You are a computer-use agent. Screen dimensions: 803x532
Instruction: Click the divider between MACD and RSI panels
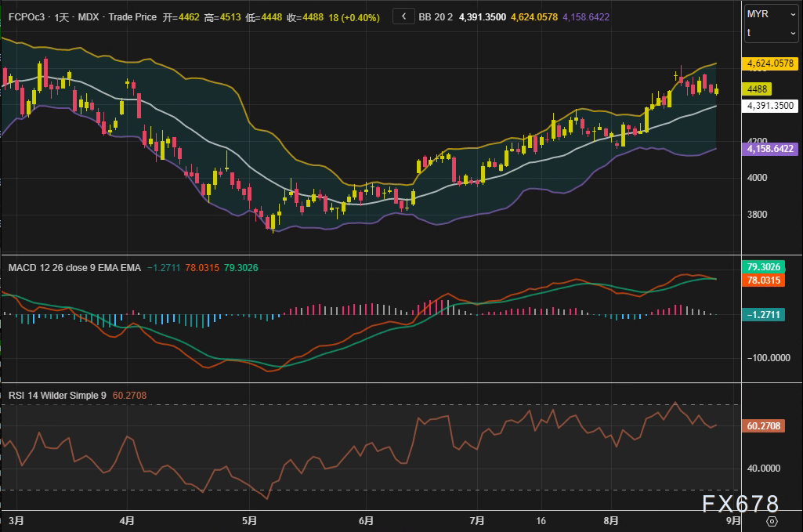click(368, 382)
